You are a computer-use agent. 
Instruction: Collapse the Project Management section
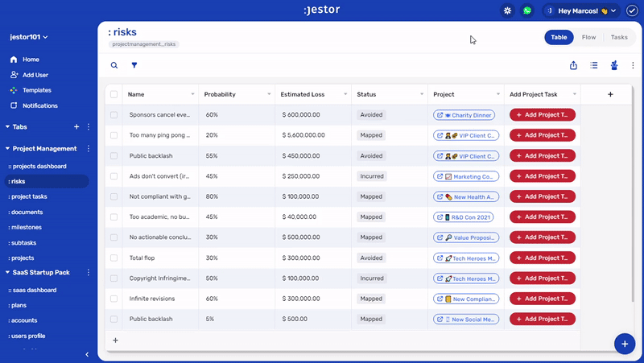(7, 149)
